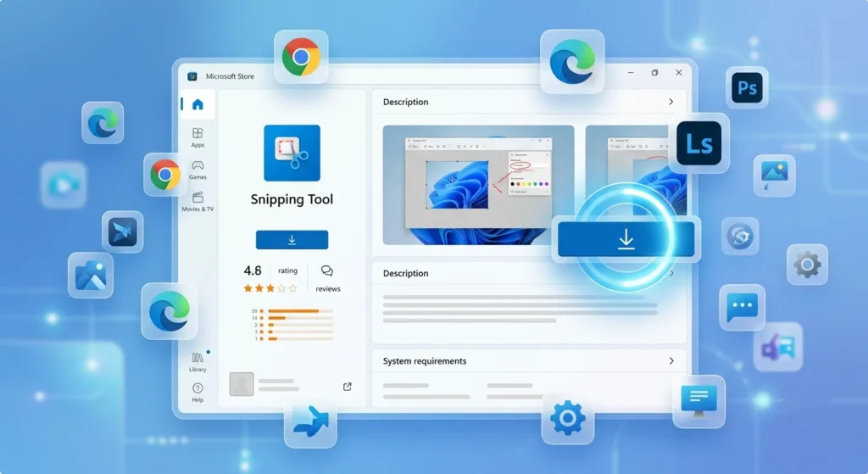
Task: Click the grey publisher avatar placeholder
Action: [242, 384]
